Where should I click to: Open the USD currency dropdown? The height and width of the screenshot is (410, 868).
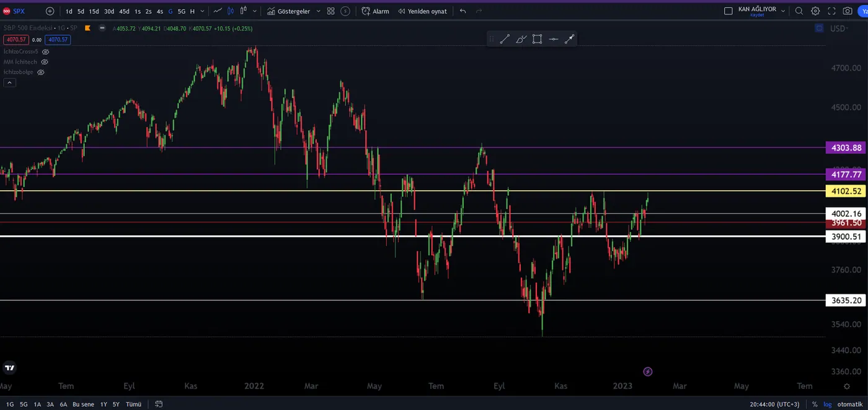[840, 28]
